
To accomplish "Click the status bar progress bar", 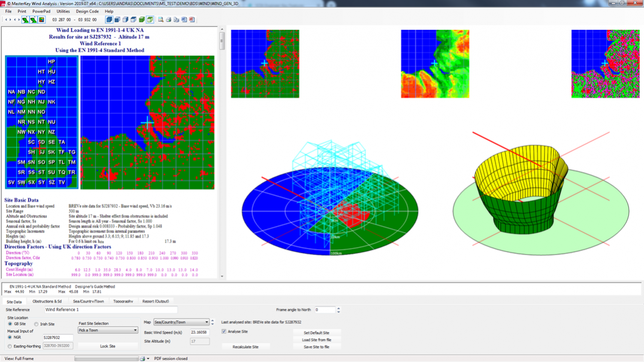I will pos(107,358).
